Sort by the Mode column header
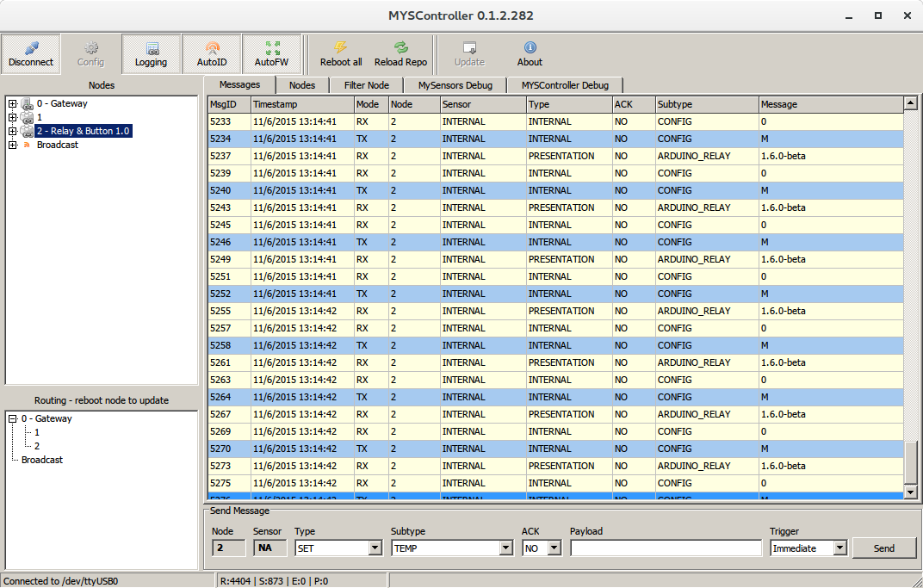The height and width of the screenshot is (588, 923). pos(371,104)
